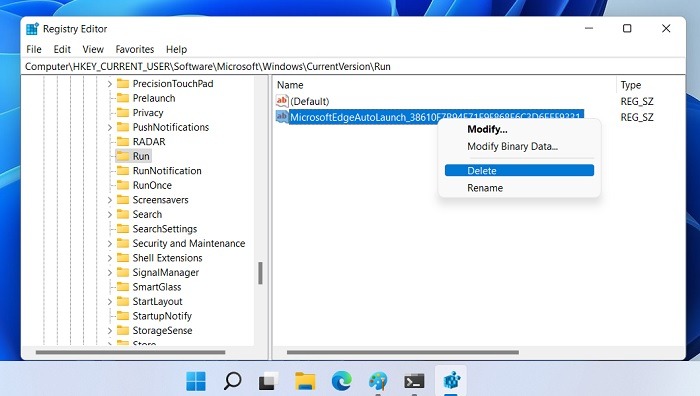
Task: Click the SmartGlass folder icon
Action: (x=123, y=287)
